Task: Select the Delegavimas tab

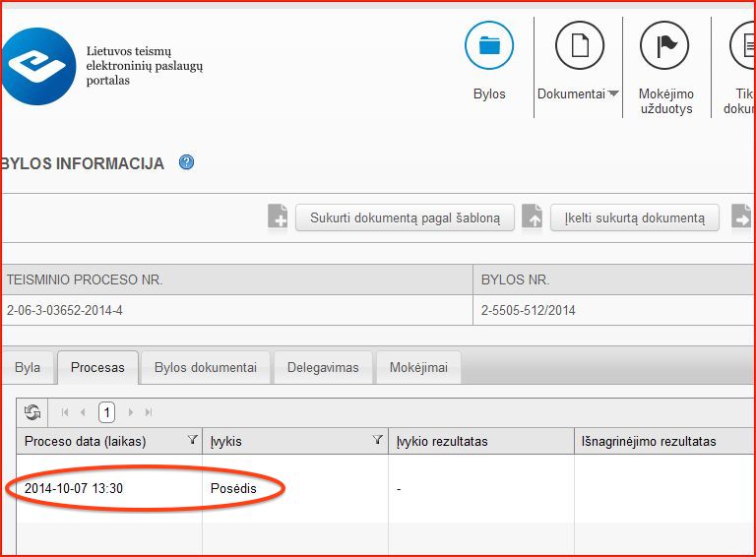Action: (323, 367)
